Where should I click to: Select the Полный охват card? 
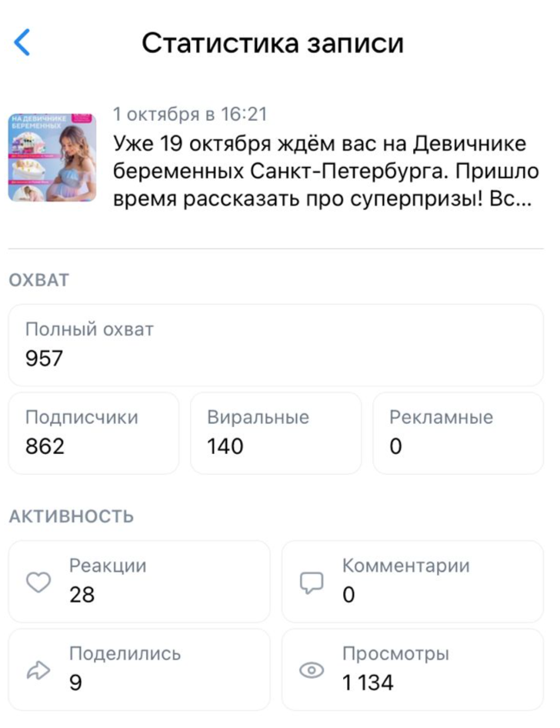275,345
